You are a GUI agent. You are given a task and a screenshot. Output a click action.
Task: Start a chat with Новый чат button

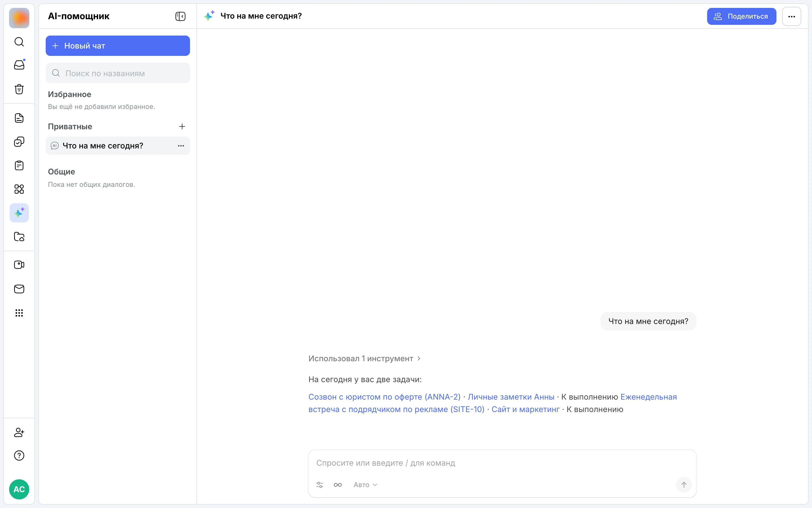click(118, 46)
